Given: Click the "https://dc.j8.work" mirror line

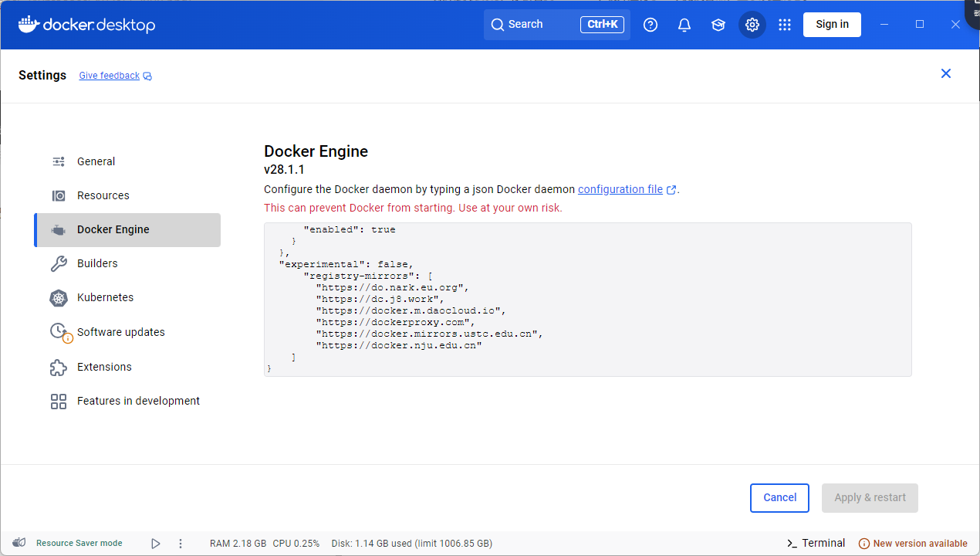Looking at the screenshot, I should point(380,299).
